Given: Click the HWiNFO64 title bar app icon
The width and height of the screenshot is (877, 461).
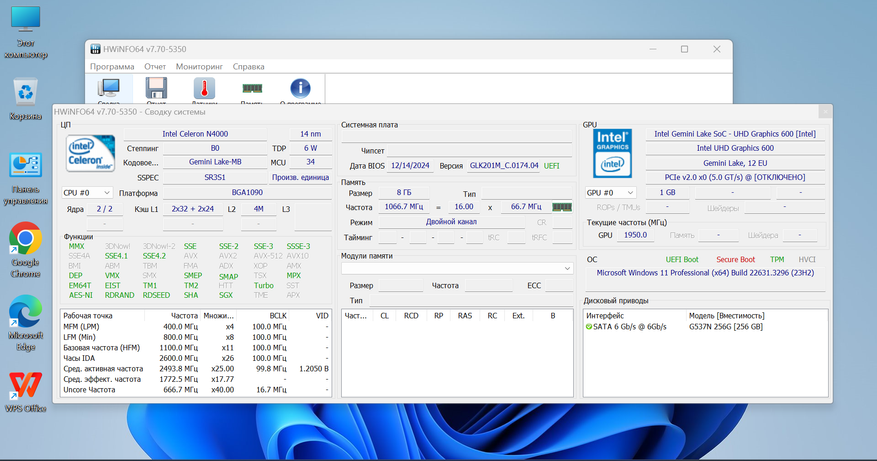Looking at the screenshot, I should 96,49.
